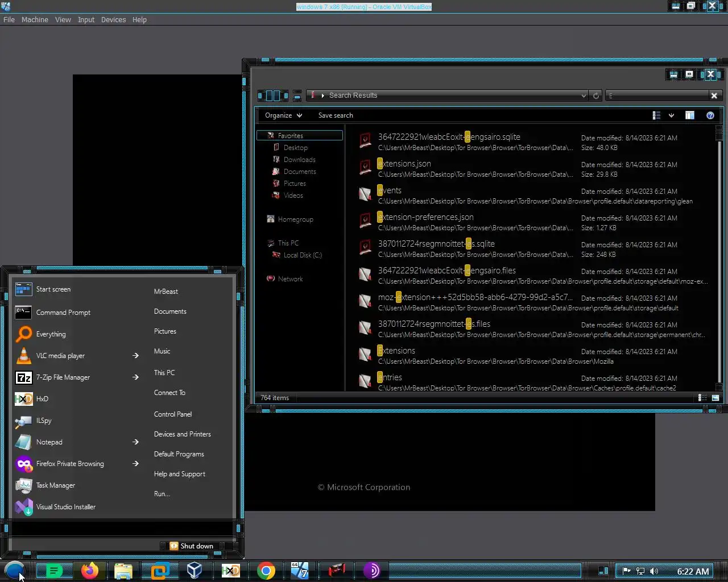Viewport: 728px width, 582px height.
Task: Refresh the Search Results address bar
Action: click(x=596, y=95)
